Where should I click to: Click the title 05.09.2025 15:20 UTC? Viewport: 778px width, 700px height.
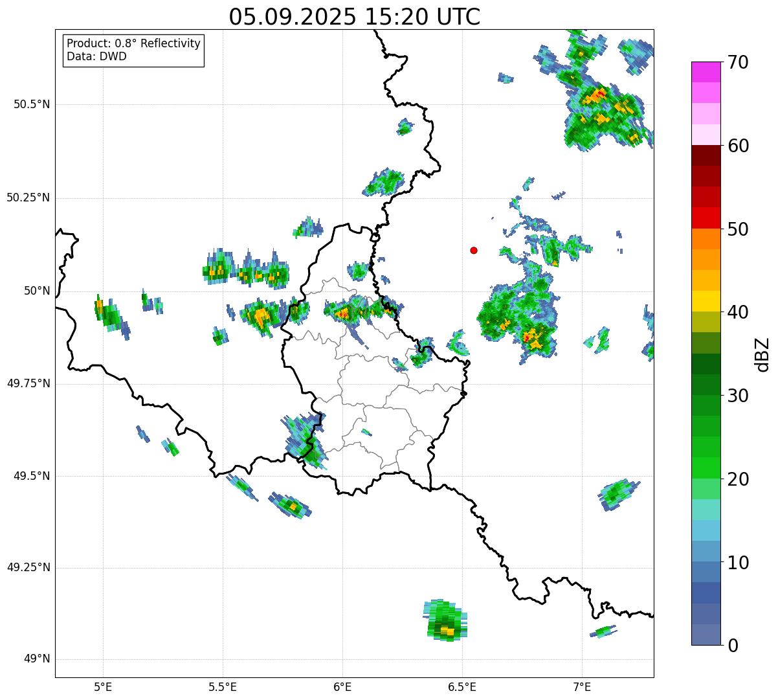[x=355, y=16]
